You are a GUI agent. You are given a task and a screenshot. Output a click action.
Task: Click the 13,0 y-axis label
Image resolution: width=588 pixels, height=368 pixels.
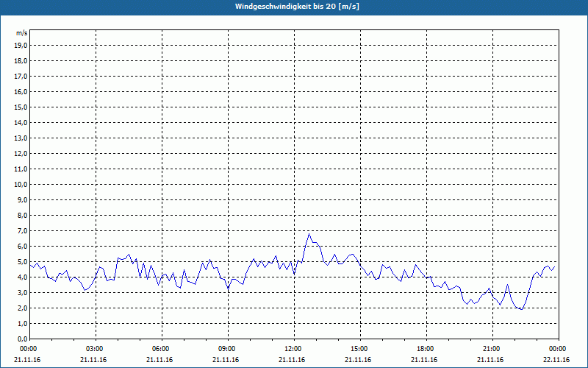click(x=21, y=138)
